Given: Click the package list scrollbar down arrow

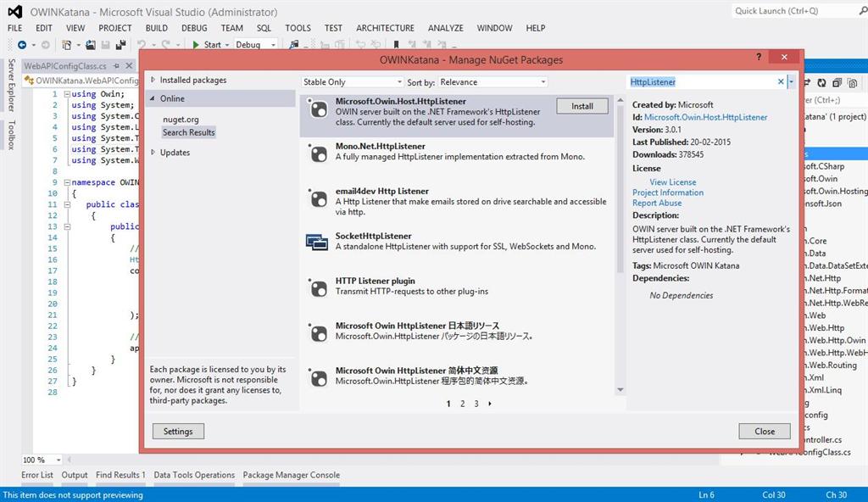Looking at the screenshot, I should tap(620, 390).
